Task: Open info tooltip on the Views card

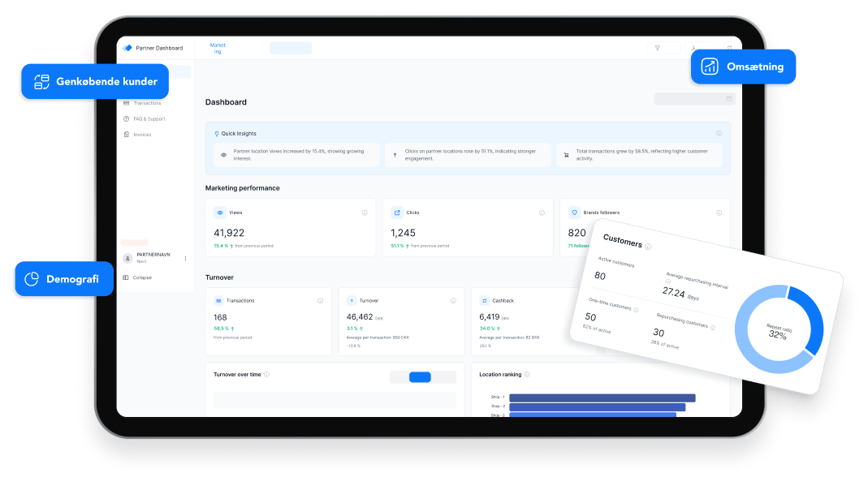Action: coord(365,213)
